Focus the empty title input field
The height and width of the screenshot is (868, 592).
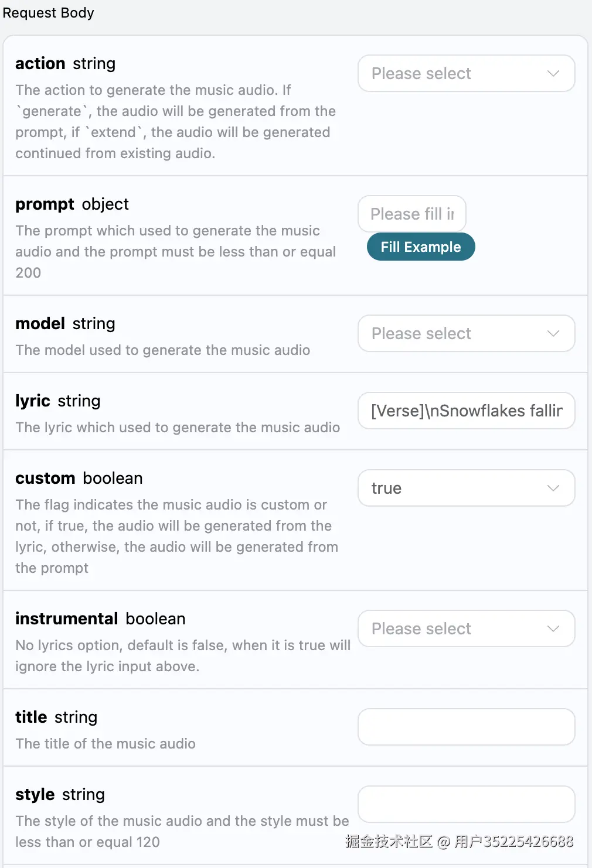coord(466,727)
